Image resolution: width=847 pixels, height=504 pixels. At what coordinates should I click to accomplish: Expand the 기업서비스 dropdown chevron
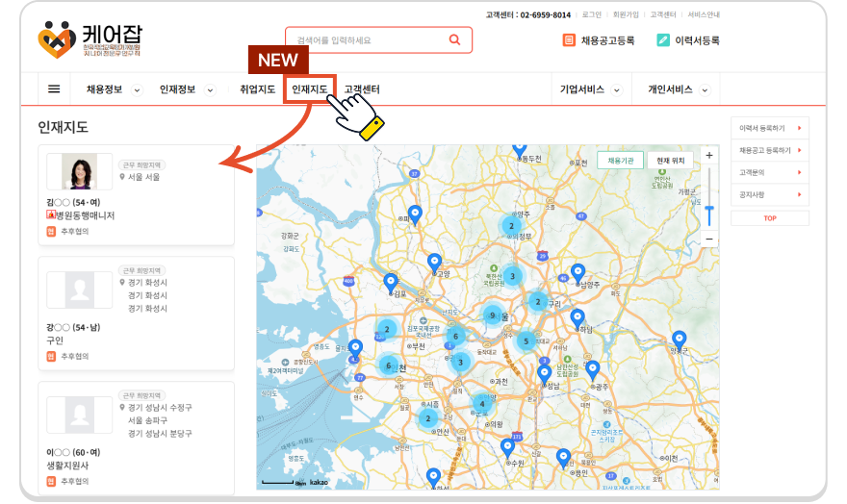pyautogui.click(x=616, y=90)
